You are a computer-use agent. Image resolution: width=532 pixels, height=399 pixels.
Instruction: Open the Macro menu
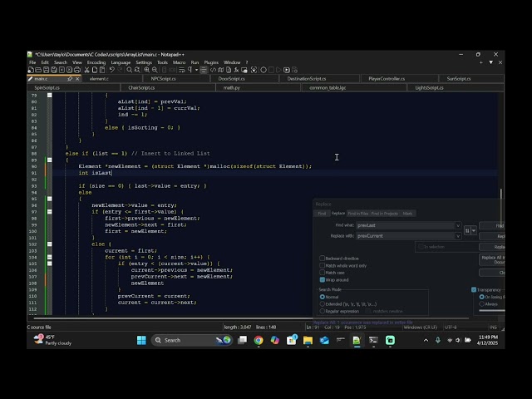point(180,62)
